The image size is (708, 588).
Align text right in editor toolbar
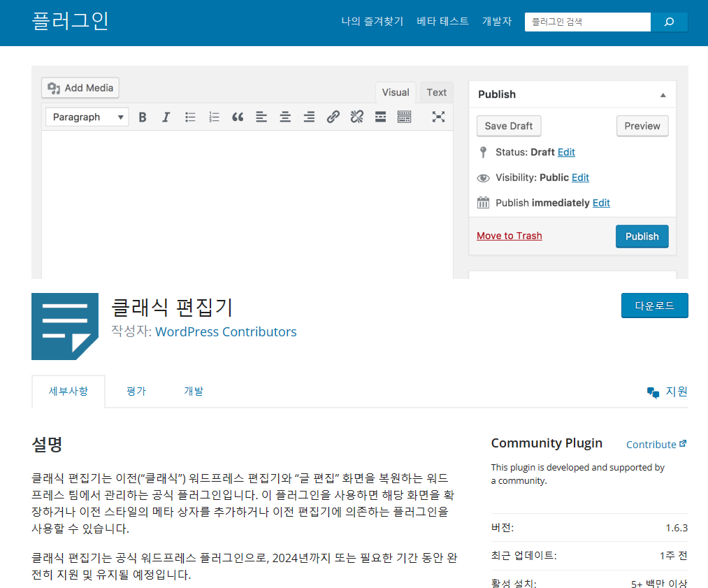coord(310,117)
